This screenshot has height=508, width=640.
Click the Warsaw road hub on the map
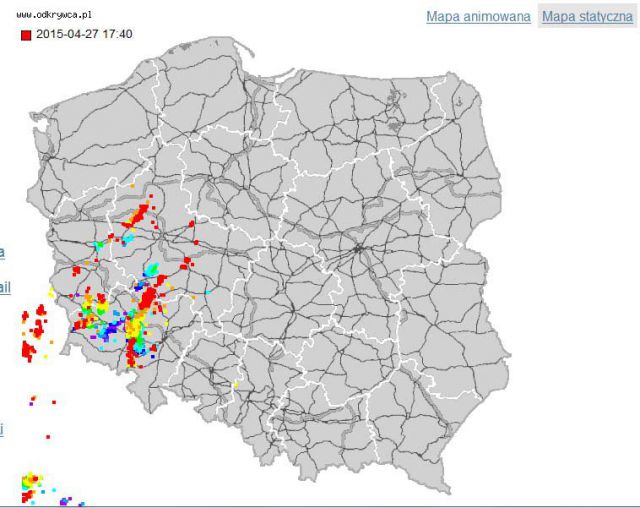(359, 246)
